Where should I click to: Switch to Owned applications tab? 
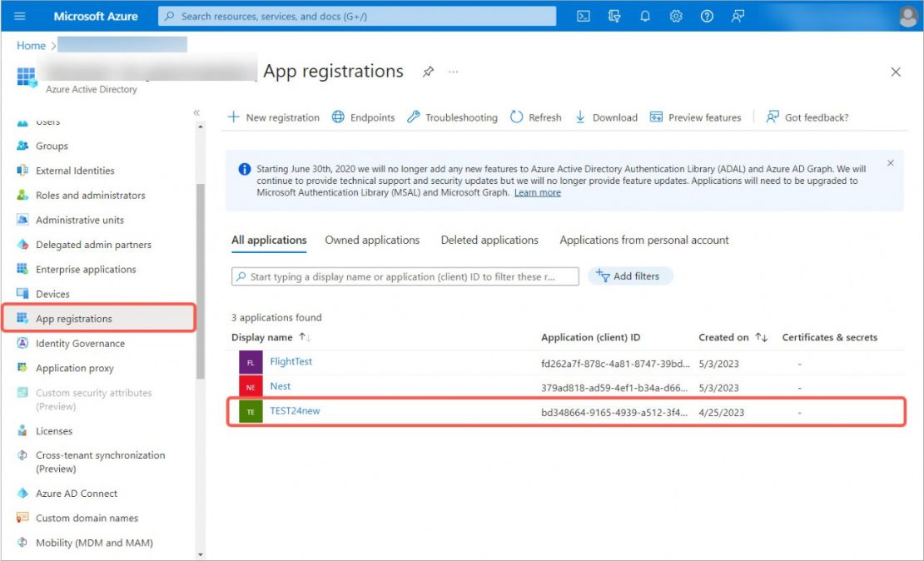(x=372, y=241)
